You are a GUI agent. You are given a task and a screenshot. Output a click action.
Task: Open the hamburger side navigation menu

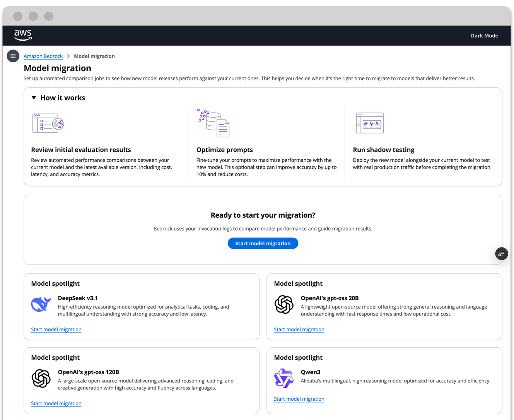click(x=13, y=56)
